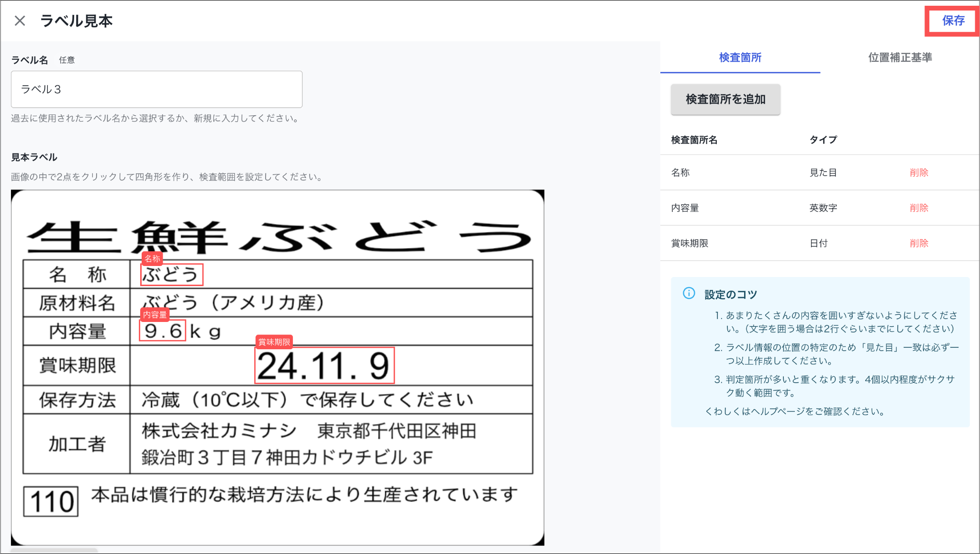This screenshot has height=554, width=980.
Task: Click the 110 box on sample label image
Action: (x=51, y=502)
